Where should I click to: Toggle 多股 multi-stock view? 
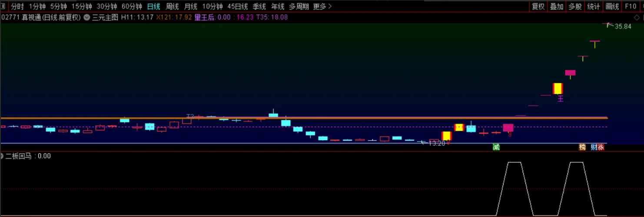pyautogui.click(x=575, y=7)
